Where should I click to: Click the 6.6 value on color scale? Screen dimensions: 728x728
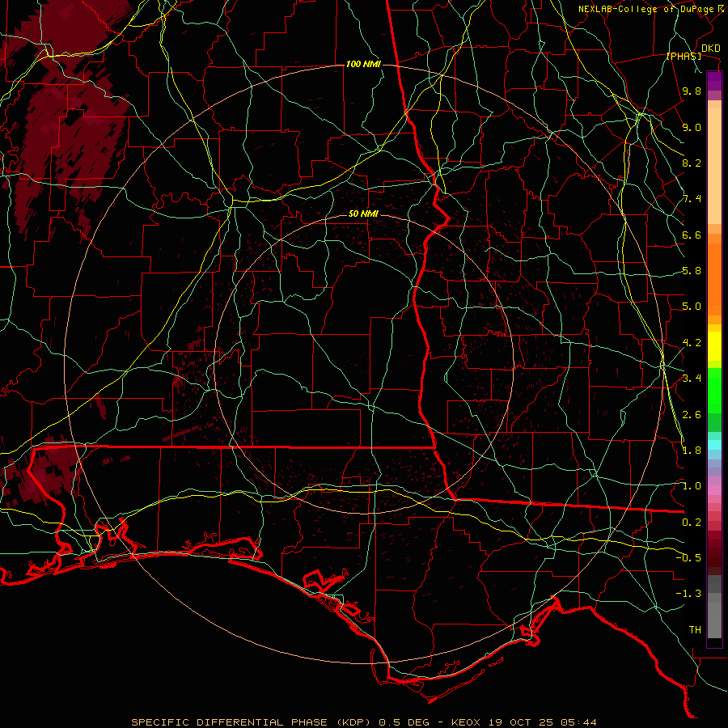pyautogui.click(x=692, y=235)
